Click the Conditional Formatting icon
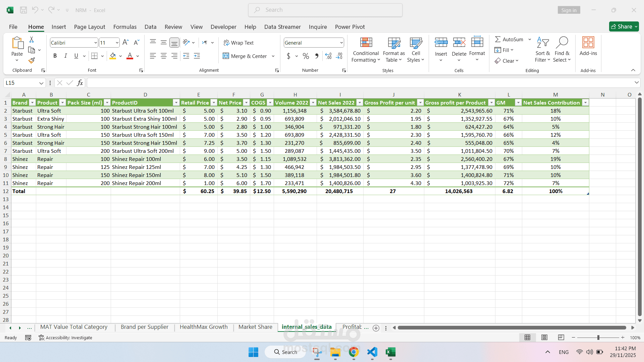 (366, 43)
